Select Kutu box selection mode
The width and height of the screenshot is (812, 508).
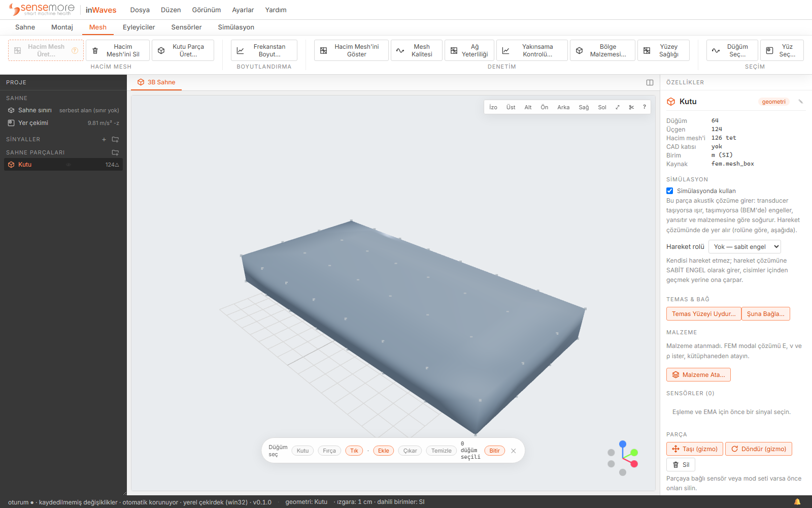pos(302,451)
